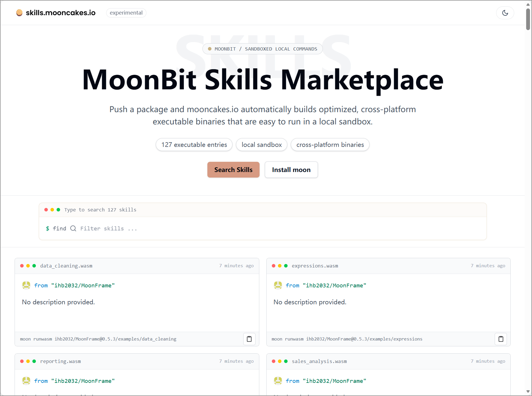Click the magnifier icon in search bar
Screen dimensions: 532x396
[73, 228]
